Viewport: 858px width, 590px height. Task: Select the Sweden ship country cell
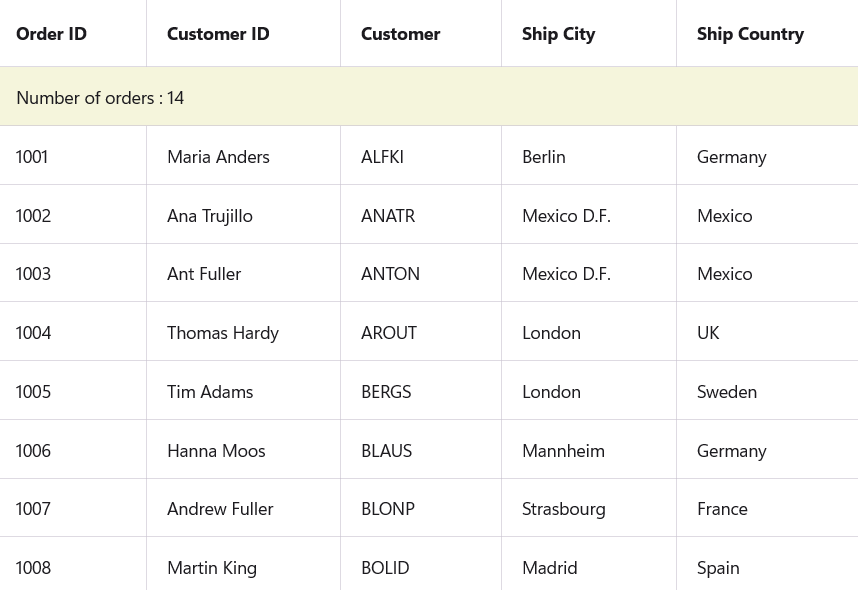click(x=727, y=392)
